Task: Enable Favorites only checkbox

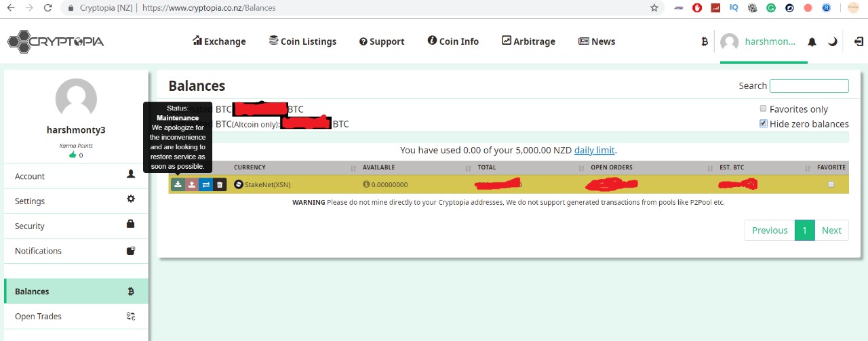Action: (763, 108)
